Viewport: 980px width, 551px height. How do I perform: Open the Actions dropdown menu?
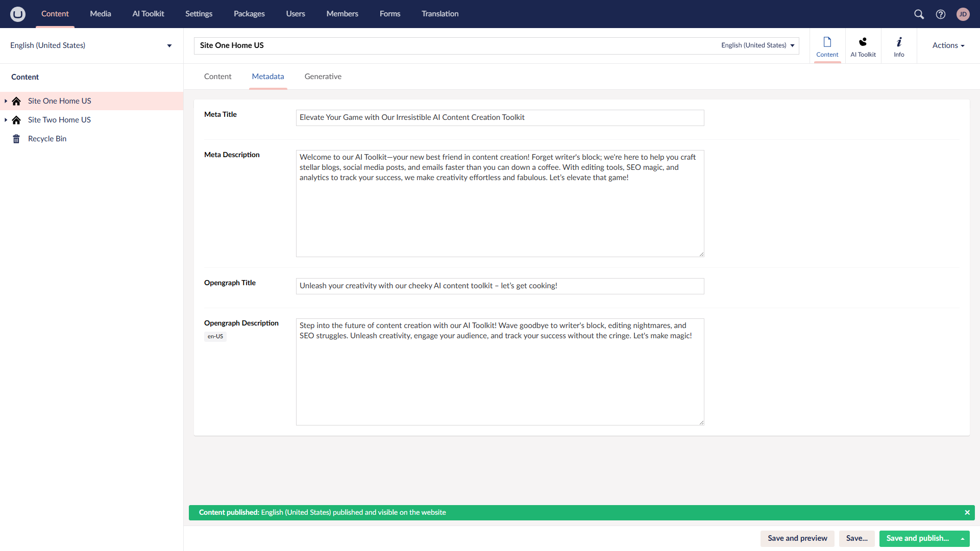coord(948,45)
